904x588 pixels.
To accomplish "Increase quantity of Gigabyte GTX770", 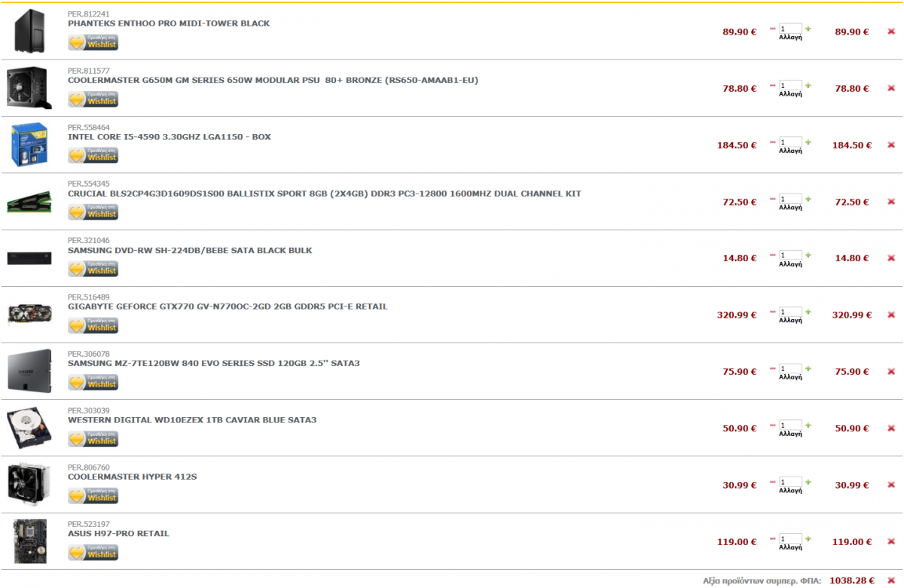I will coord(808,312).
